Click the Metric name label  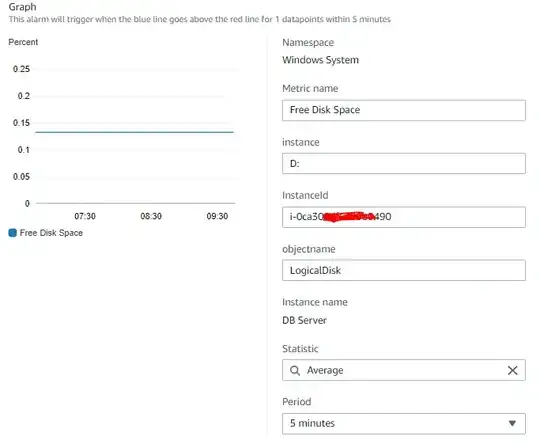(x=310, y=89)
